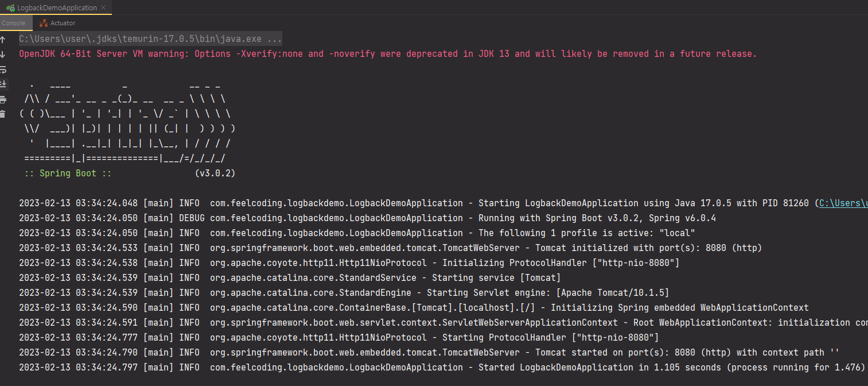Screen dimensions: 868x386
Task: Click the Actuator tab's orange icon
Action: click(x=44, y=23)
